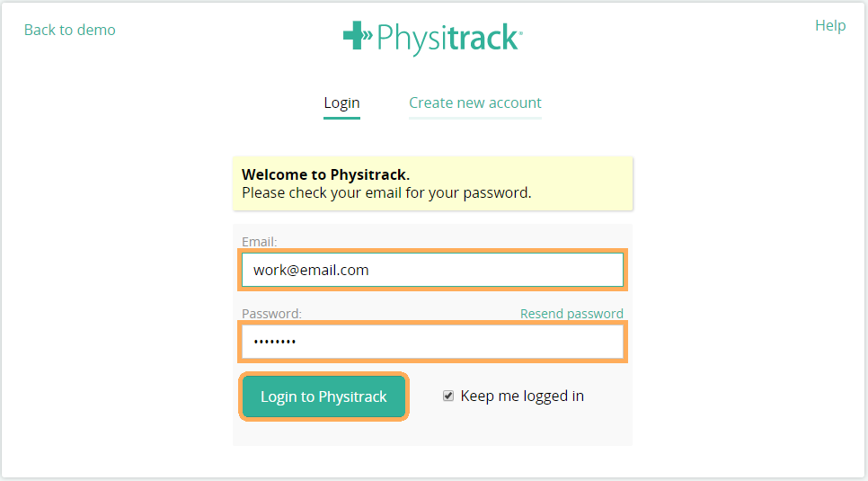Click the "Keep me logged in" label text
The image size is (868, 481).
click(x=522, y=396)
